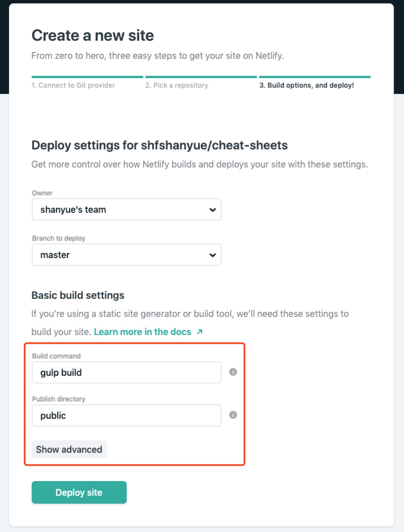Focus the Build command field containing "gulp build"
The height and width of the screenshot is (532, 404).
click(x=126, y=372)
